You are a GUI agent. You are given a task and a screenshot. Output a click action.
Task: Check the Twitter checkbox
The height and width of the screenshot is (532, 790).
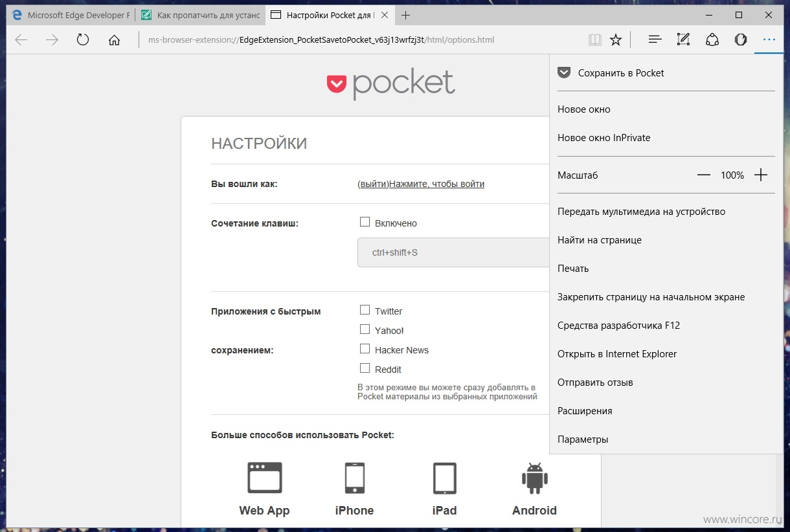pos(365,310)
